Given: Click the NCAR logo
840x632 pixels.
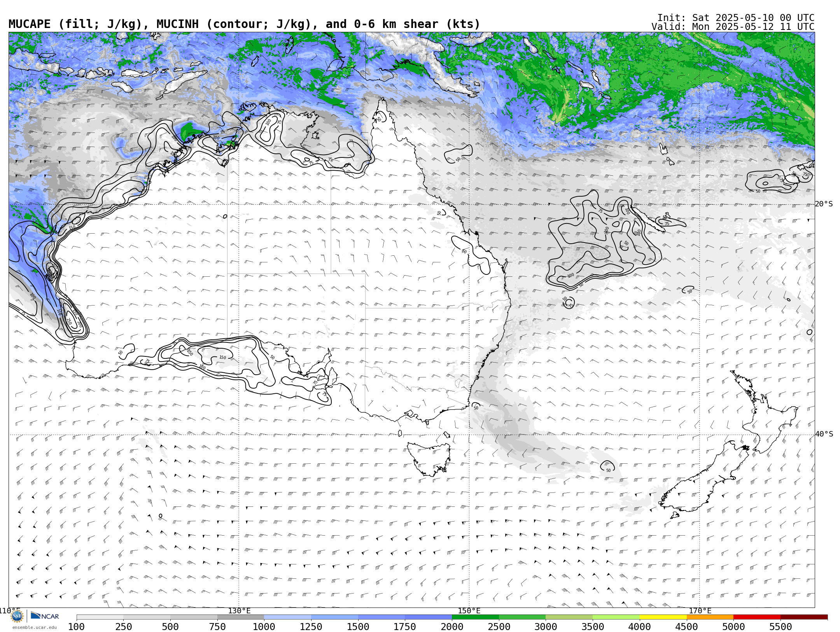Looking at the screenshot, I should [x=45, y=616].
